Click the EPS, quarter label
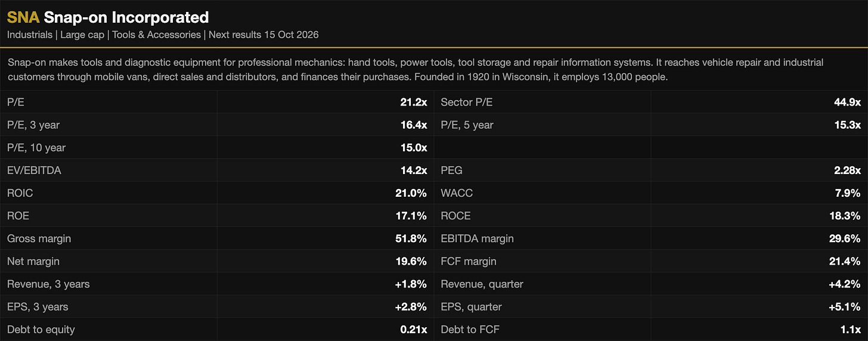 [x=471, y=306]
